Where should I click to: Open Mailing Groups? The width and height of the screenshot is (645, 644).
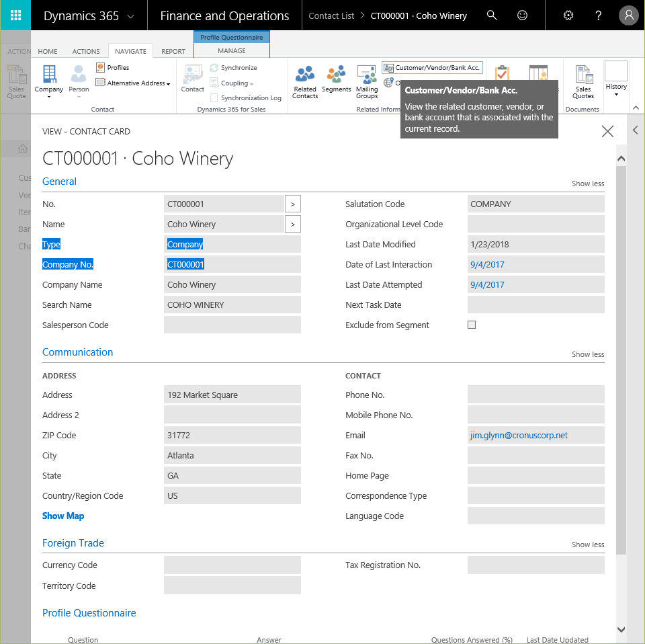(367, 82)
